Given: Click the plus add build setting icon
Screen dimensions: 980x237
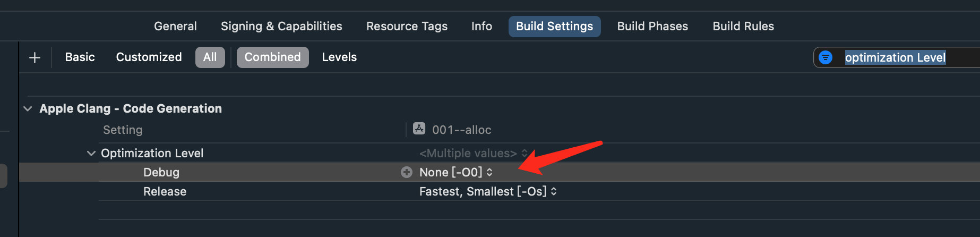Looking at the screenshot, I should tap(35, 57).
